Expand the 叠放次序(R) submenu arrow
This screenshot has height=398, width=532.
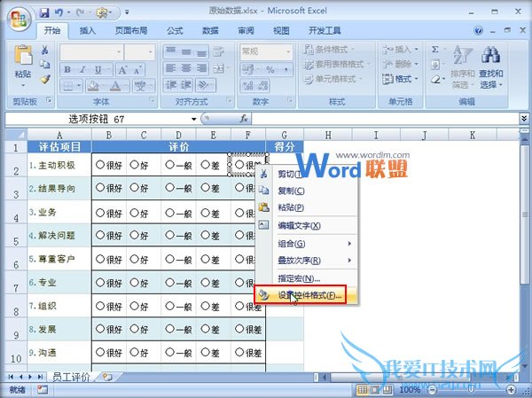click(349, 261)
